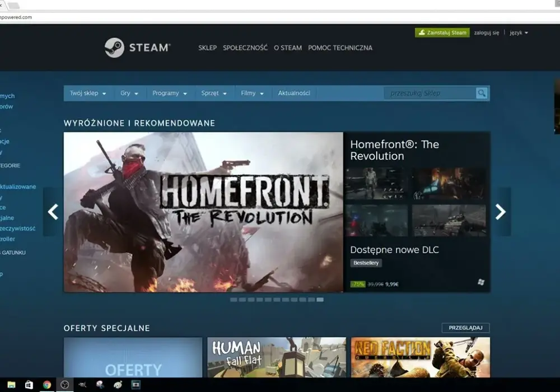Open GIMP from the taskbar

point(82,385)
